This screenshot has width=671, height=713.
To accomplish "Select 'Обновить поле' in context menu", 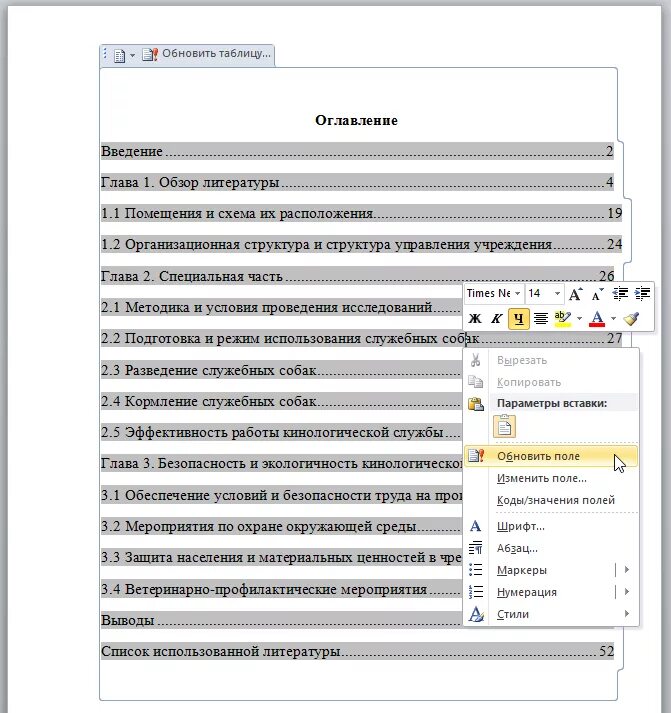I will coord(551,456).
